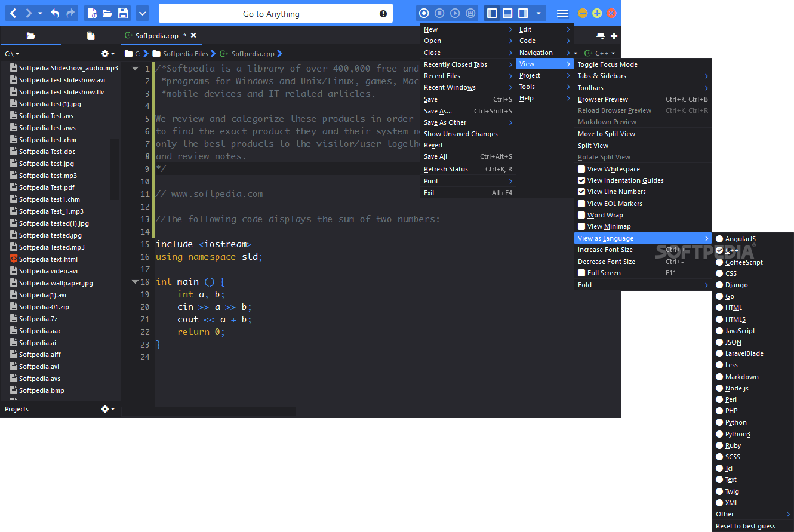Click the Go to Anything search field
The width and height of the screenshot is (794, 532).
(x=276, y=14)
